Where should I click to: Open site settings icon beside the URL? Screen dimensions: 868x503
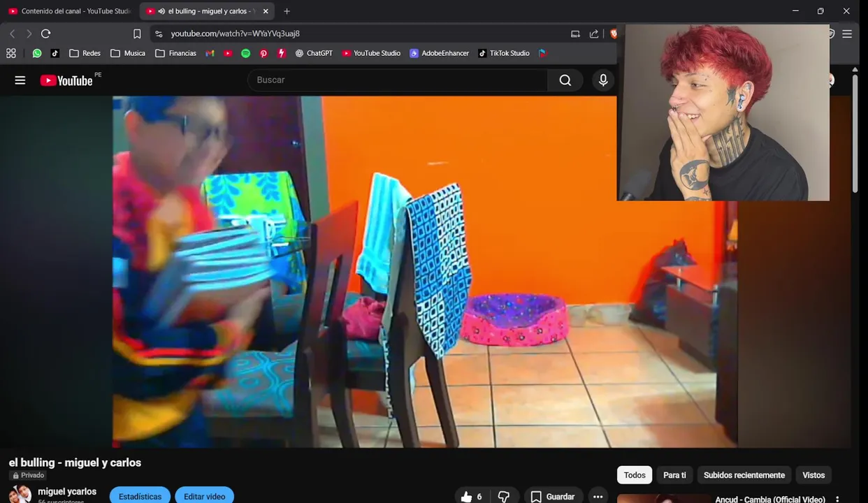point(159,34)
